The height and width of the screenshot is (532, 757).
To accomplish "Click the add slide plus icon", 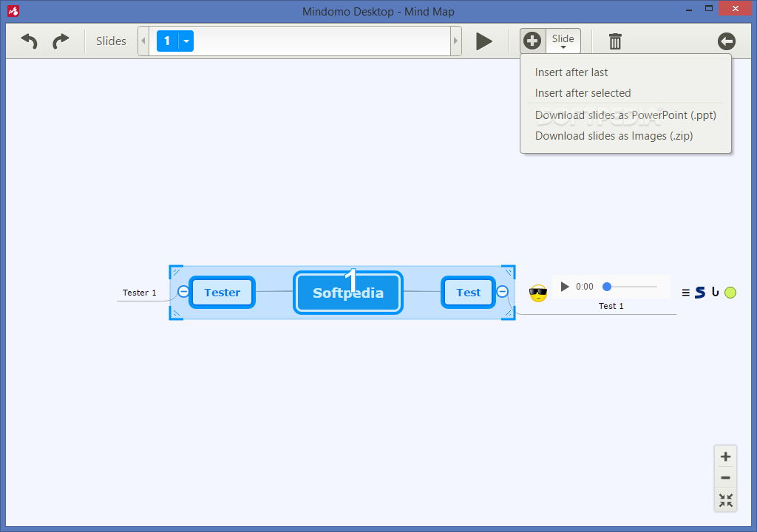I will point(532,41).
